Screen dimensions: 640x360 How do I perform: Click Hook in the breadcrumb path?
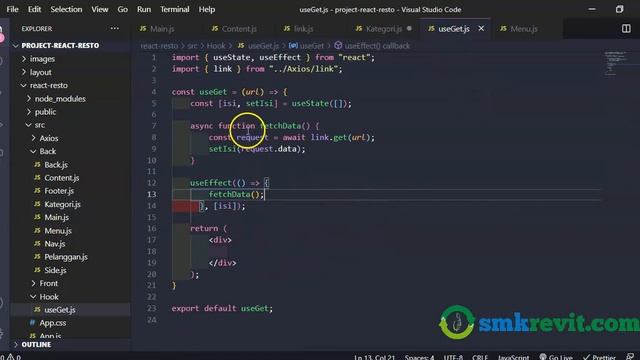[216, 46]
